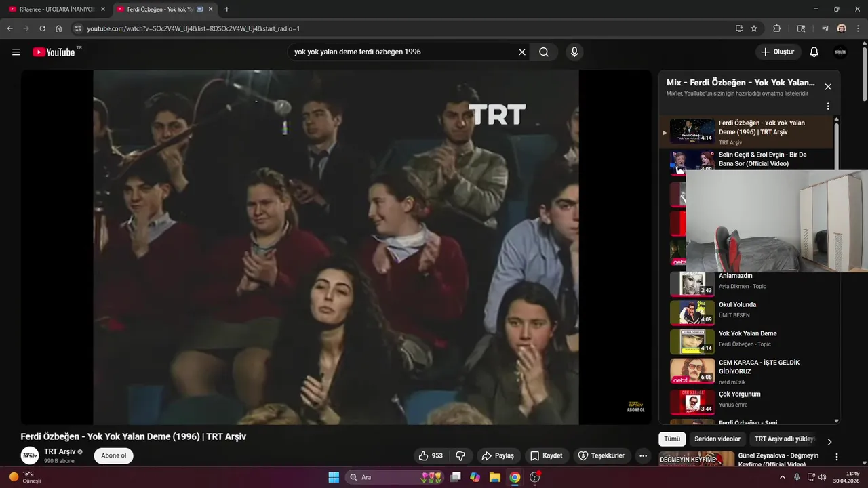868x488 pixels.
Task: Open Mix playlist three-dot options
Action: pyautogui.click(x=828, y=106)
